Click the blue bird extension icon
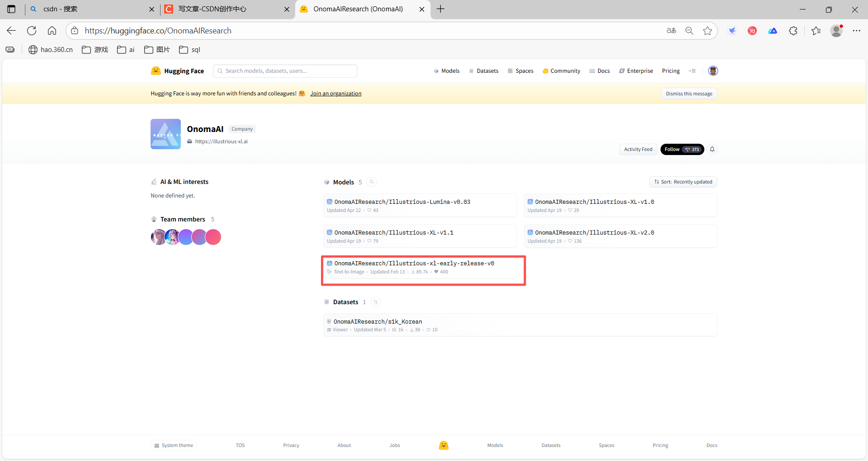 (732, 31)
